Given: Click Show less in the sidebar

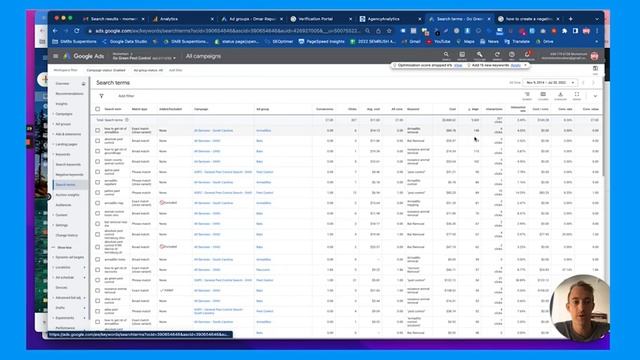Looking at the screenshot, I should click(62, 247).
